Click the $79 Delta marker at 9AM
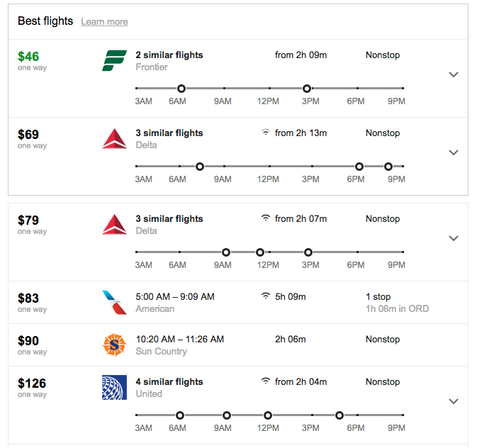 click(x=226, y=252)
